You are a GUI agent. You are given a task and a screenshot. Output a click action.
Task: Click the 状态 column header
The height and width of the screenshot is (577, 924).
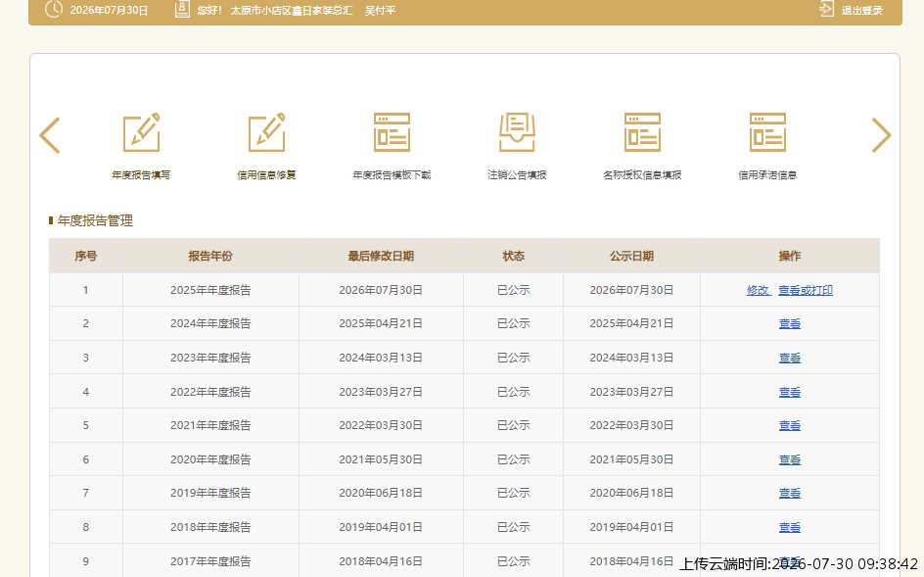[513, 256]
